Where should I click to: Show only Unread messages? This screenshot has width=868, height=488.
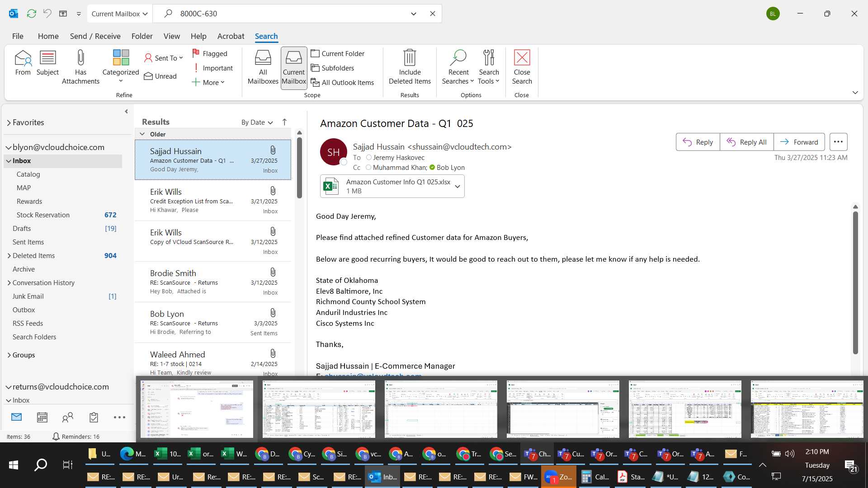[x=160, y=76]
